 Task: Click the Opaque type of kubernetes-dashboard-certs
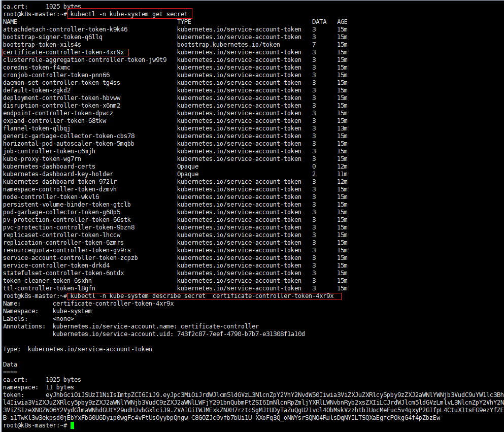click(x=188, y=167)
